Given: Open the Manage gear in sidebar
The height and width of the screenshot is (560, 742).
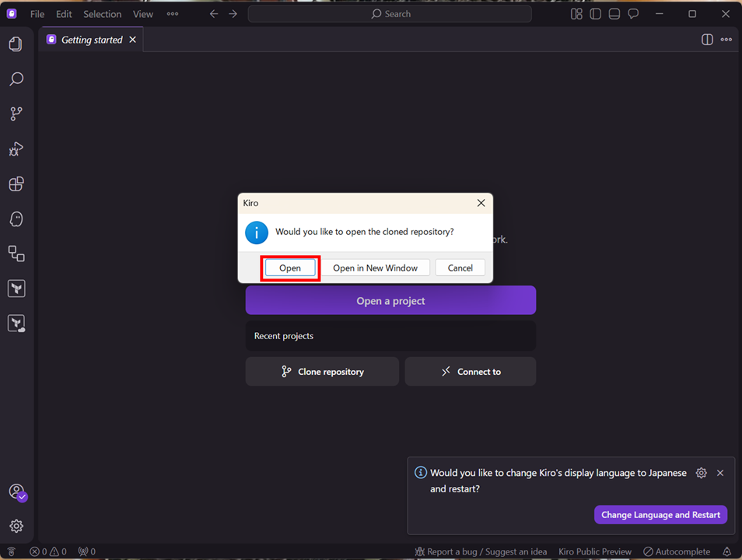Looking at the screenshot, I should pos(16,526).
